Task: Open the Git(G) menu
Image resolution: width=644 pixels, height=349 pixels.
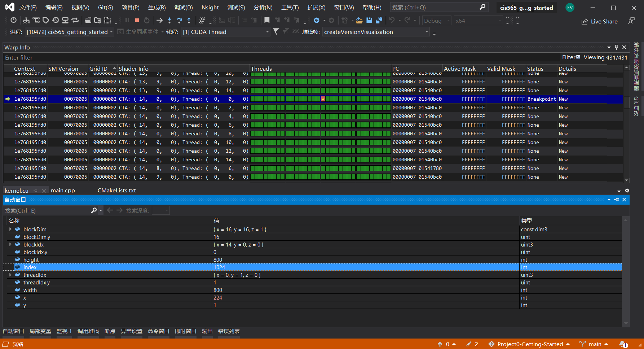Action: pos(106,7)
